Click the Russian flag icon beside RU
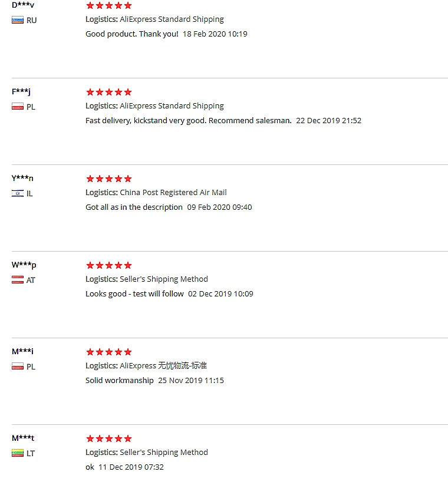 click(18, 20)
